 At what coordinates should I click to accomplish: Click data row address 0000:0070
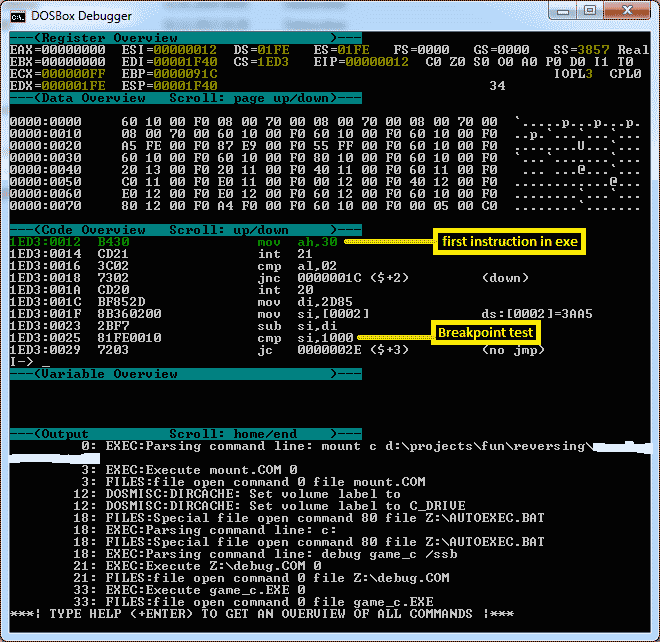pyautogui.click(x=45, y=206)
